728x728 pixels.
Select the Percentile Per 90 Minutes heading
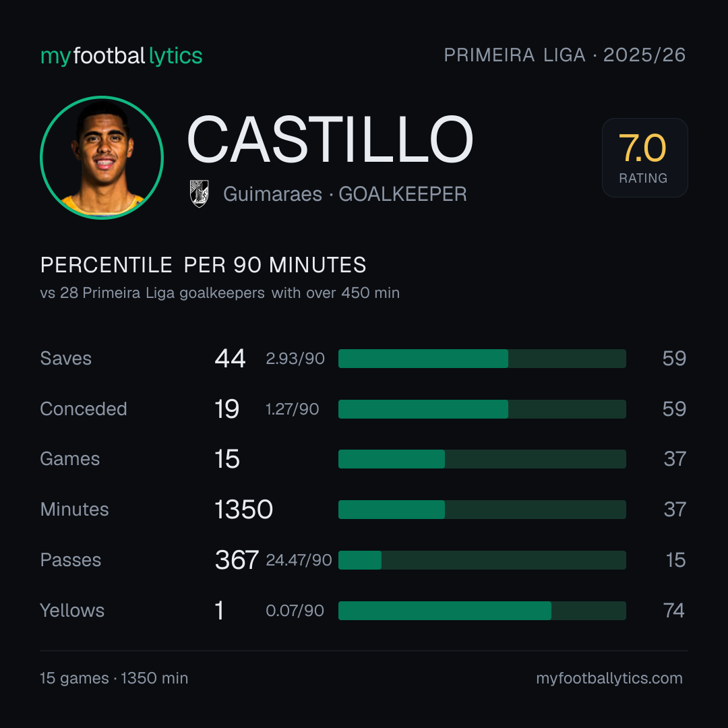click(x=204, y=265)
